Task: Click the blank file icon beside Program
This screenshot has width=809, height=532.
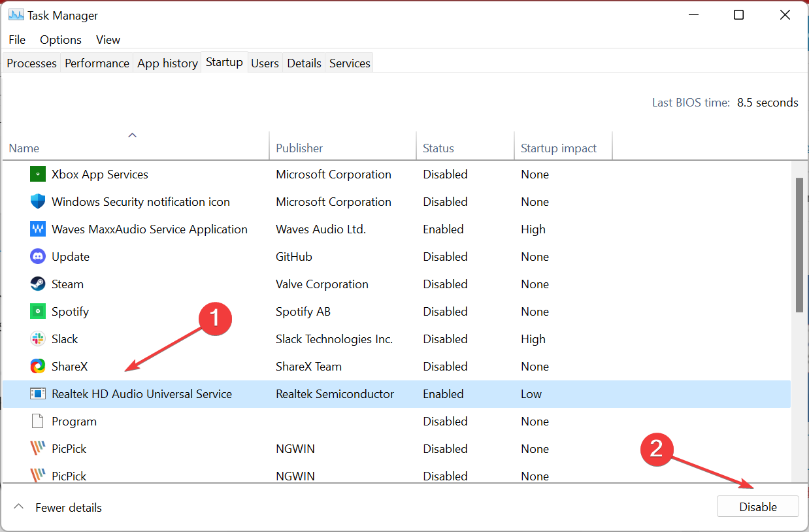Action: tap(38, 422)
